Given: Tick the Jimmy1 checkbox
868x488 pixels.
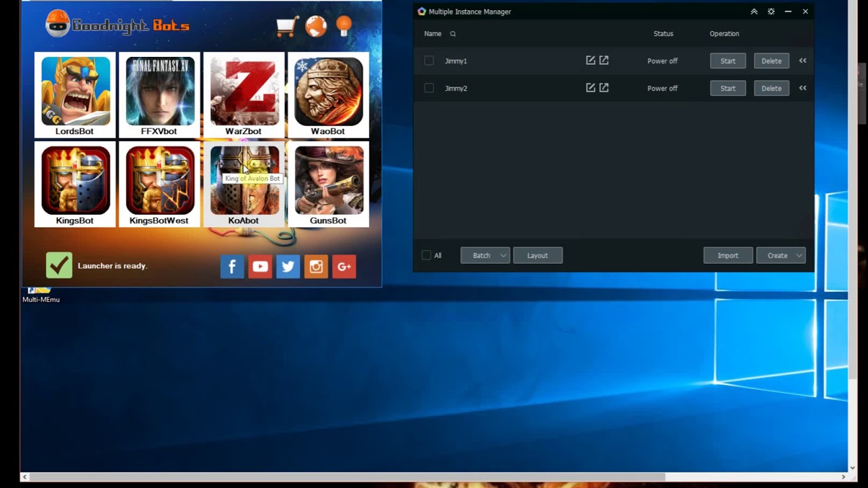Looking at the screenshot, I should (x=429, y=61).
